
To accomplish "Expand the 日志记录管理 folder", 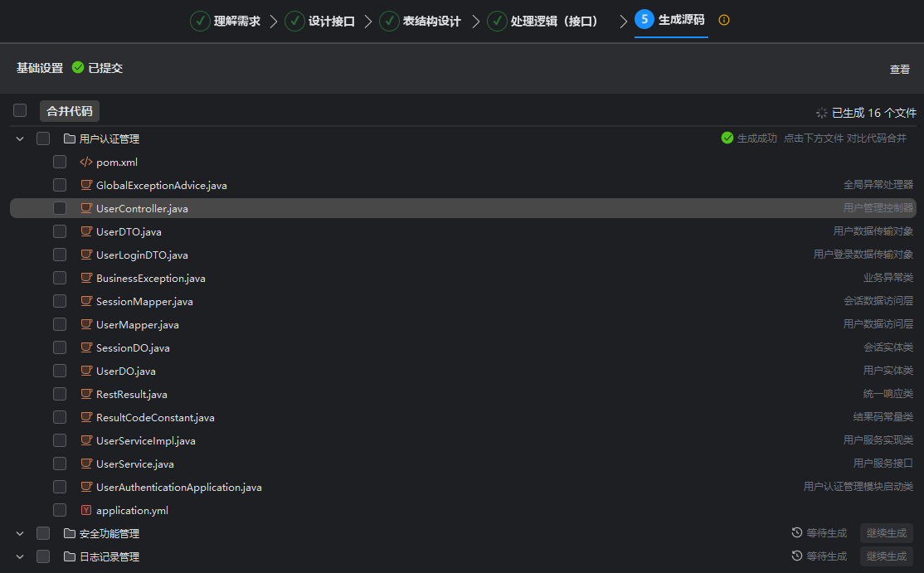I will pyautogui.click(x=19, y=556).
